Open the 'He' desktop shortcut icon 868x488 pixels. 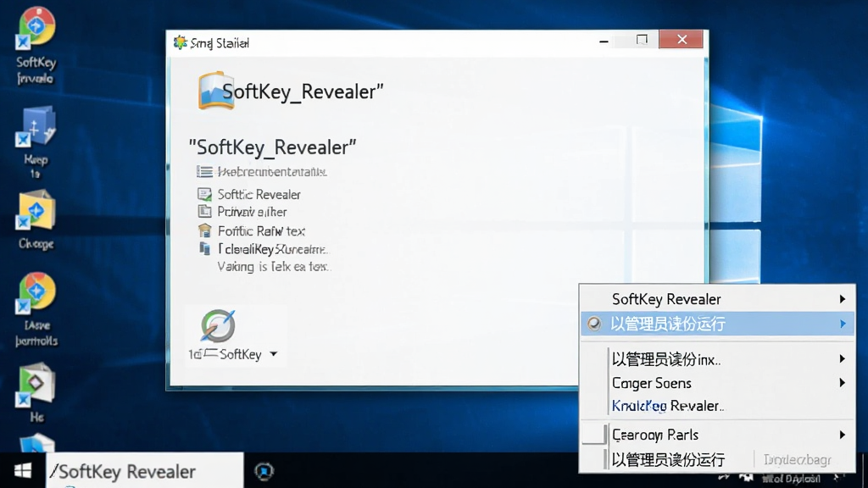(36, 385)
